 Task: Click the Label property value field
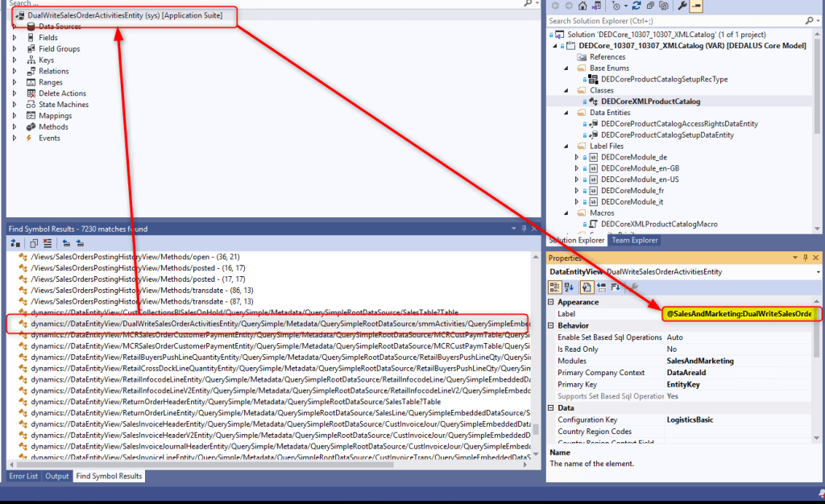pos(737,313)
